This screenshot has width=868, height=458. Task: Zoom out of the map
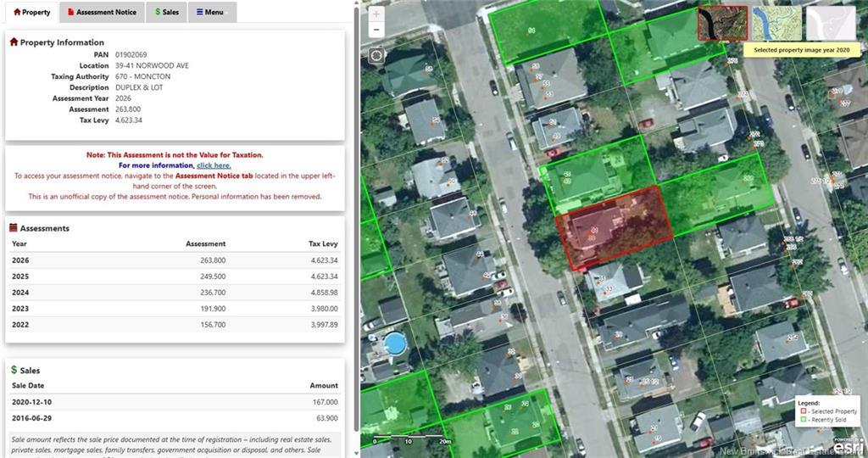[x=376, y=30]
